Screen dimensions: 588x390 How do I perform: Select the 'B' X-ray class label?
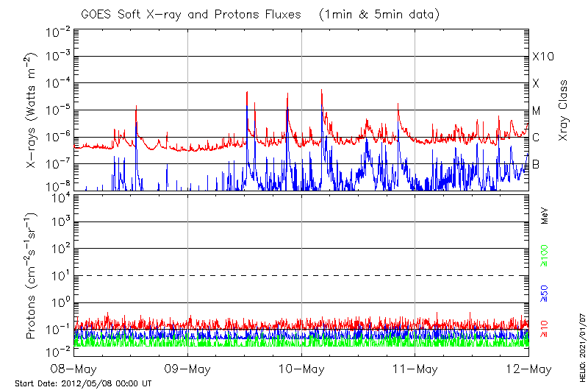pyautogui.click(x=536, y=164)
